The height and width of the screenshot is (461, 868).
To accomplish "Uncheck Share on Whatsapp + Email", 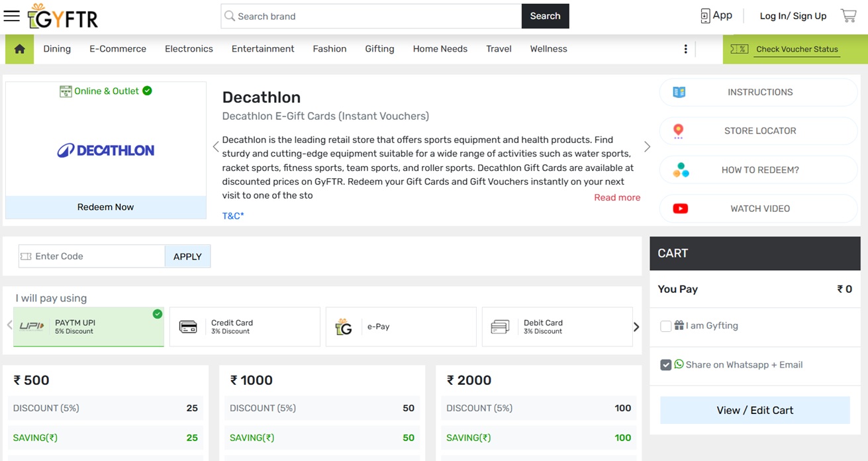I will [x=666, y=365].
